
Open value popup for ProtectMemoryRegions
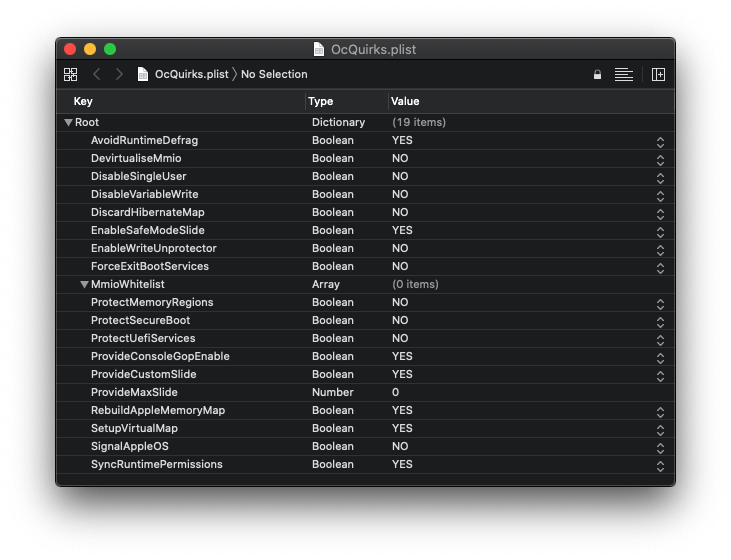(660, 304)
